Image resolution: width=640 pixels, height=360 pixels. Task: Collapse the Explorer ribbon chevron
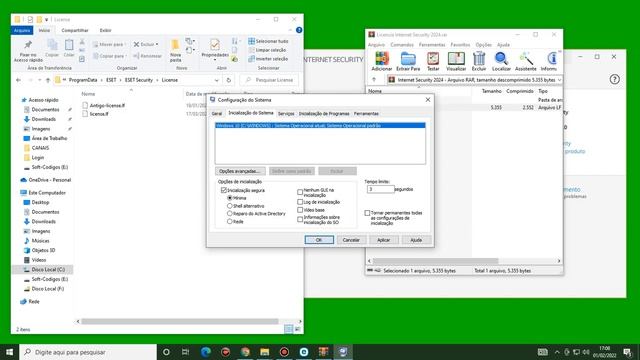point(290,30)
